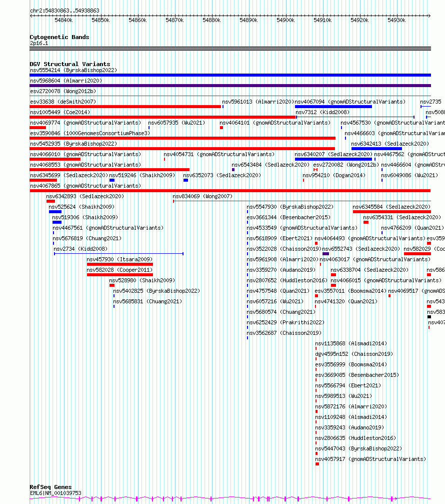
Task: Click nsv2734 (Kidd2008) variant label
Action: pyautogui.click(x=80, y=249)
